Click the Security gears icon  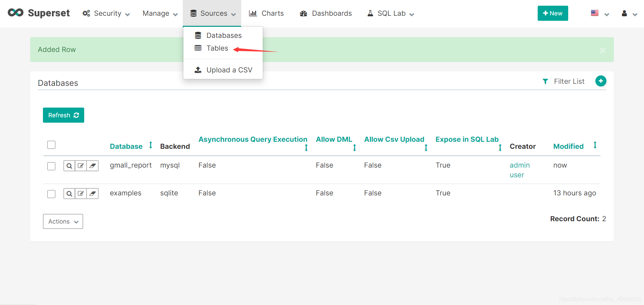(86, 13)
